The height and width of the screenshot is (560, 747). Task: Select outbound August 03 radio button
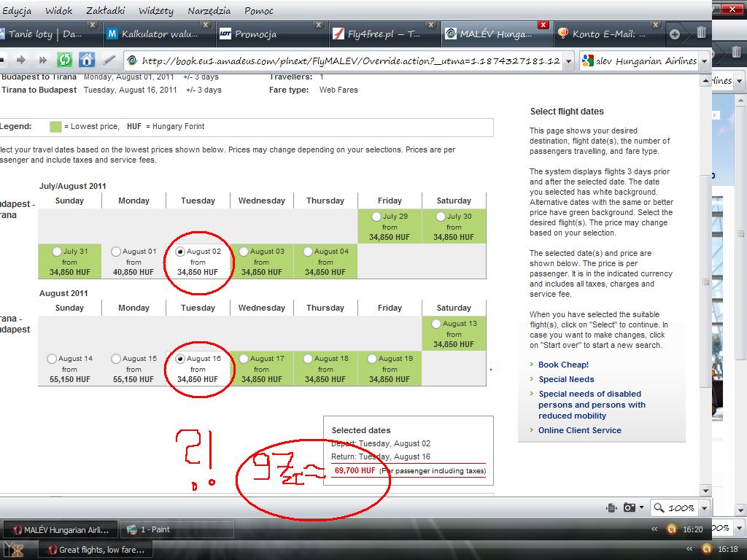(244, 252)
